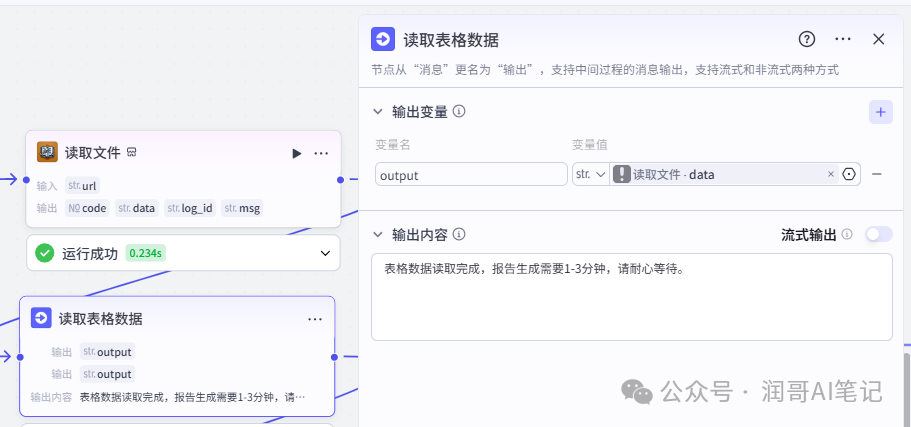Click the 读取表格数据 panel header icon
The width and height of the screenshot is (911, 427).
383,40
